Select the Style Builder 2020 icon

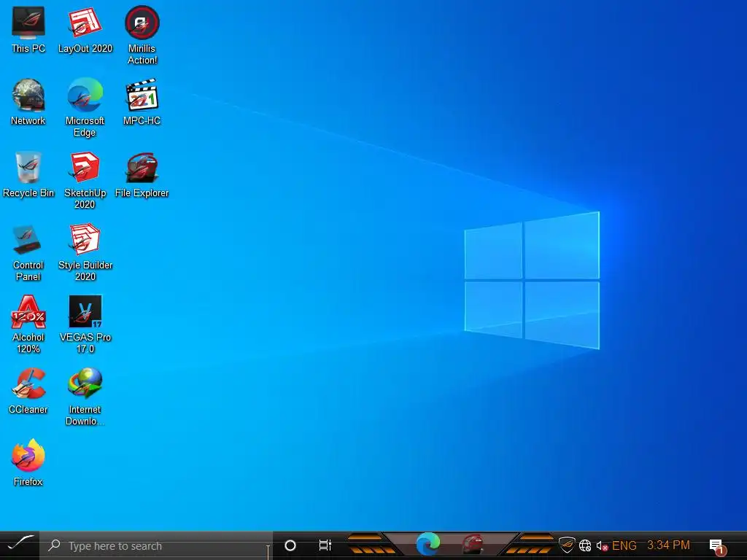click(85, 253)
